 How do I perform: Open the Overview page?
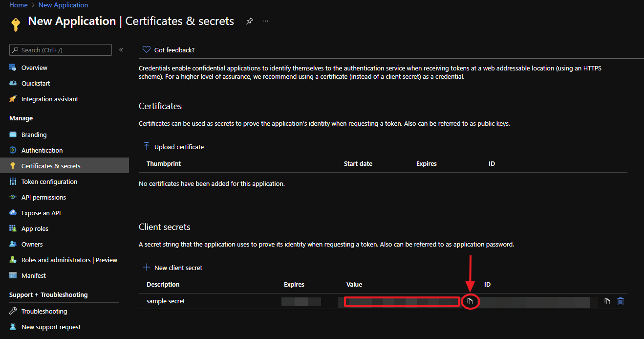click(x=34, y=68)
